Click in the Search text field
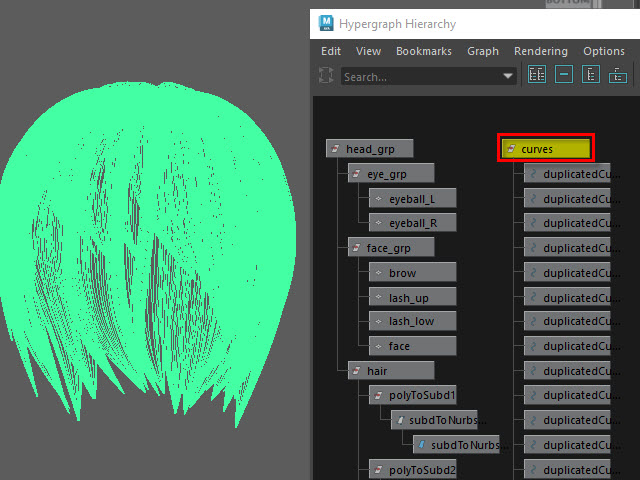 pyautogui.click(x=420, y=76)
